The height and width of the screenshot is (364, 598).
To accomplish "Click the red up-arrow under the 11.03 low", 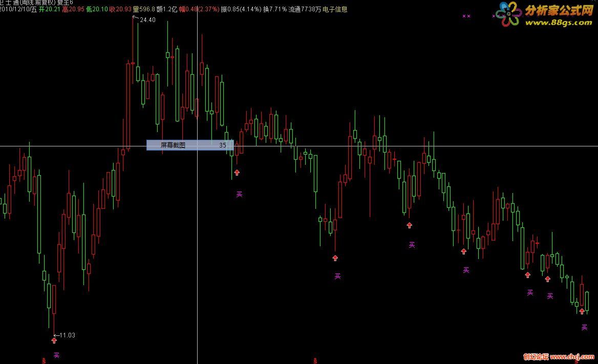I will [x=54, y=341].
